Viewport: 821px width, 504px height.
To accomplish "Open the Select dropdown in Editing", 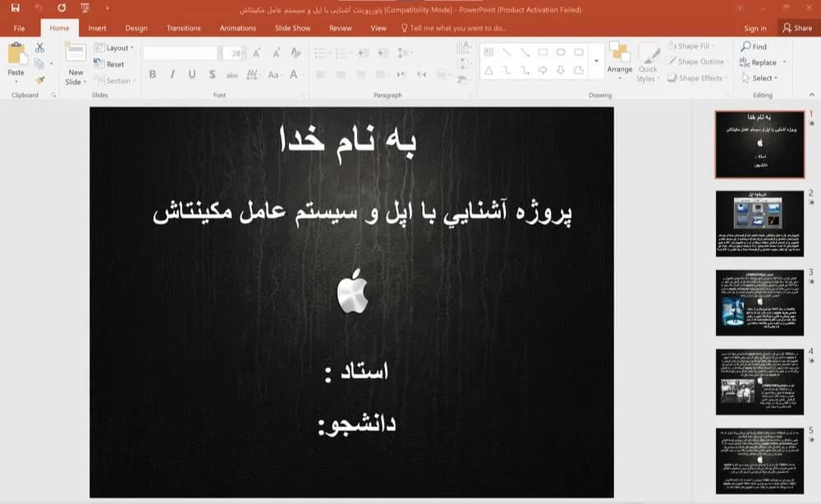I will coord(759,78).
